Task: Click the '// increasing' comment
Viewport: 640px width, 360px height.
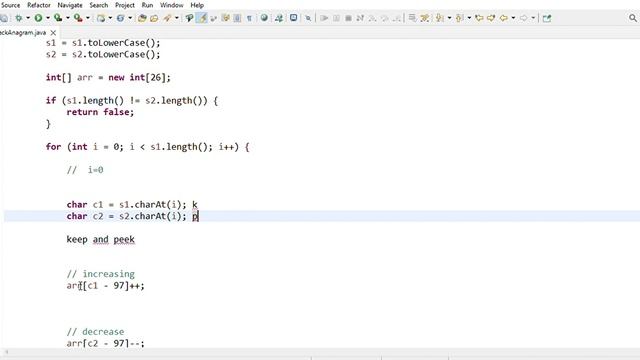Action: [x=100, y=274]
